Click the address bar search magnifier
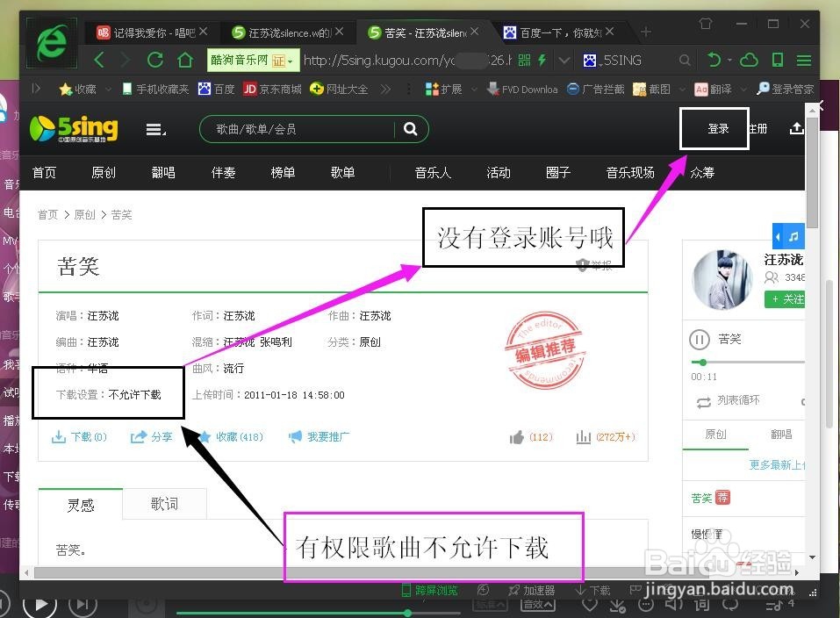 pos(685,60)
